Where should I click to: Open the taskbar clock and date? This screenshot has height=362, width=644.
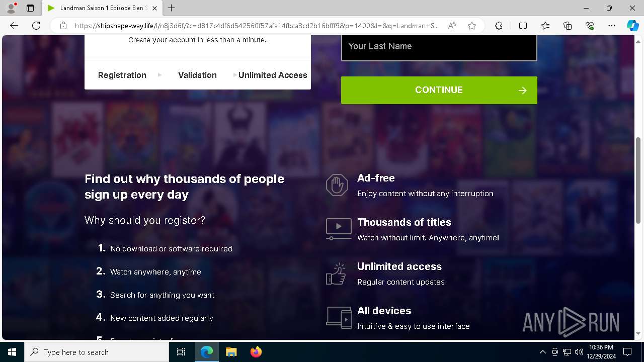point(601,352)
